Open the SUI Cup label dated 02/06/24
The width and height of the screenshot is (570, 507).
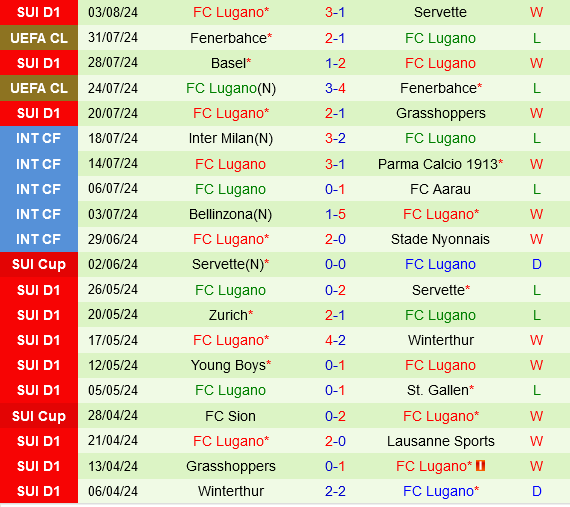click(x=39, y=264)
